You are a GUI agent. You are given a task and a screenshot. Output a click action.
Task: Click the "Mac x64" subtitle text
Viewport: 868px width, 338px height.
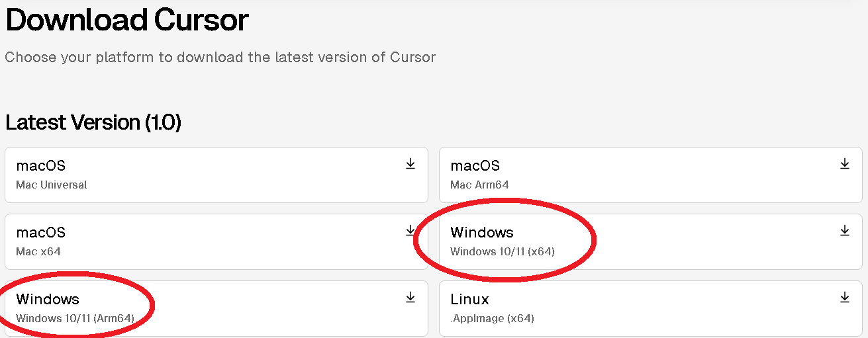pyautogui.click(x=38, y=252)
